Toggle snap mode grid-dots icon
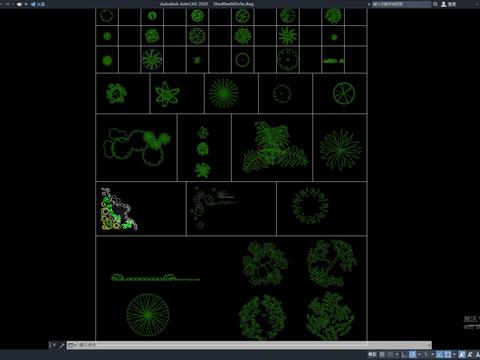 click(x=390, y=354)
